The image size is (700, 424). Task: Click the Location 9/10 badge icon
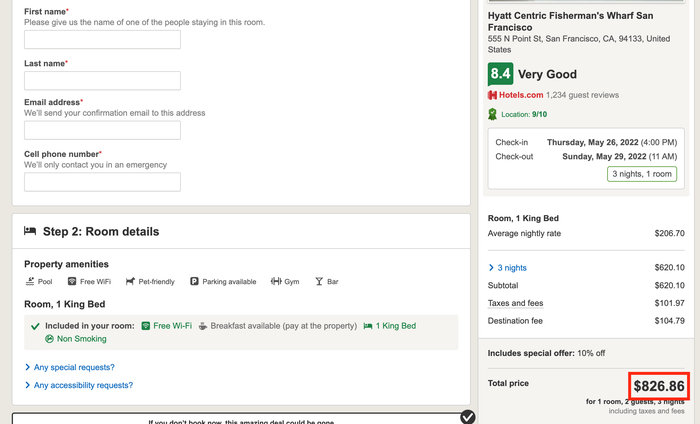point(492,114)
